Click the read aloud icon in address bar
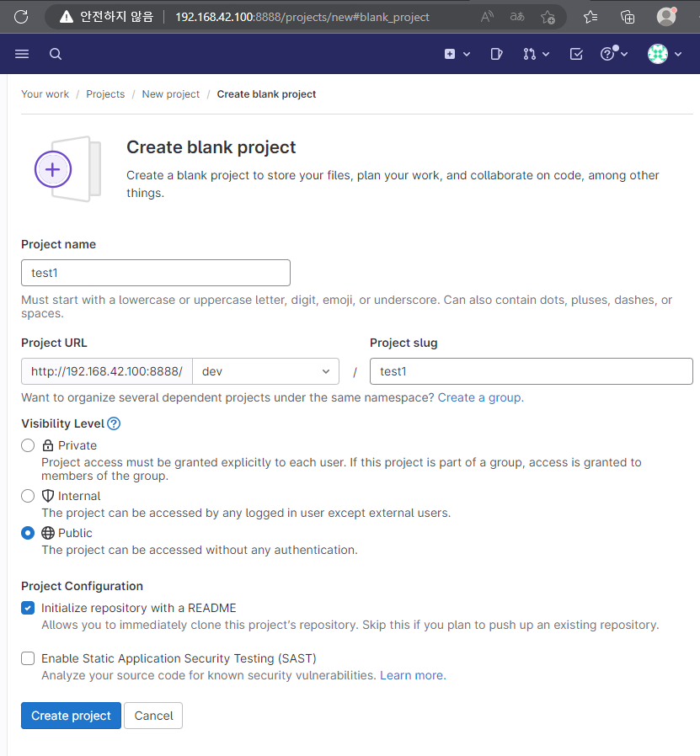The height and width of the screenshot is (756, 700). [x=487, y=17]
